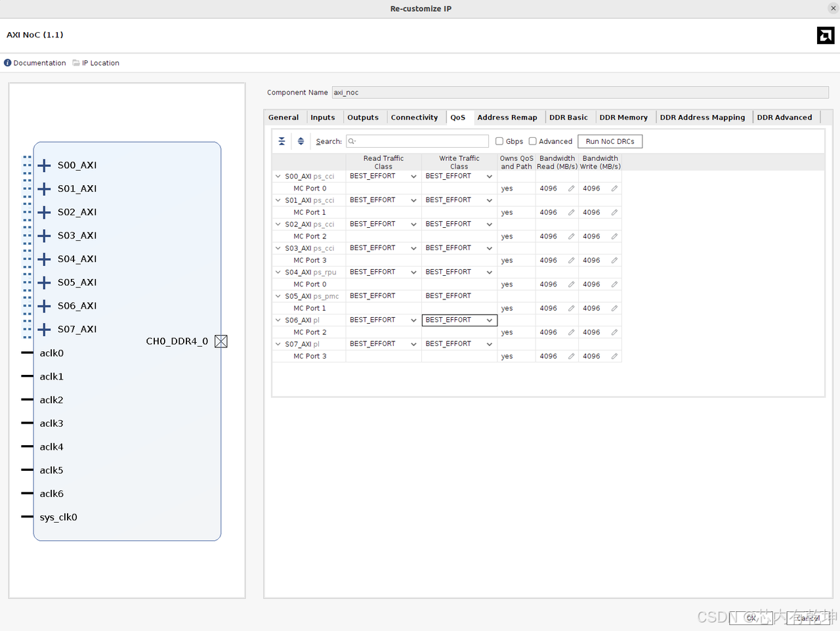Image resolution: width=840 pixels, height=631 pixels.
Task: Click the OK button
Action: (x=751, y=618)
